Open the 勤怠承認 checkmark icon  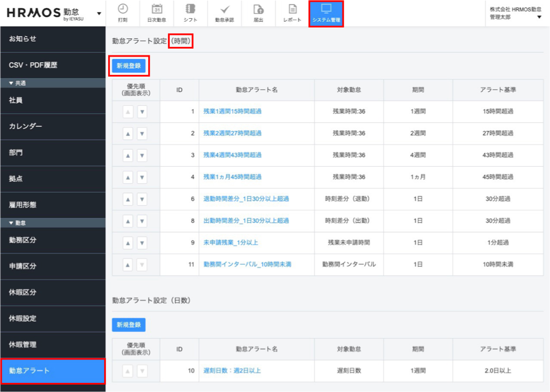(x=224, y=9)
